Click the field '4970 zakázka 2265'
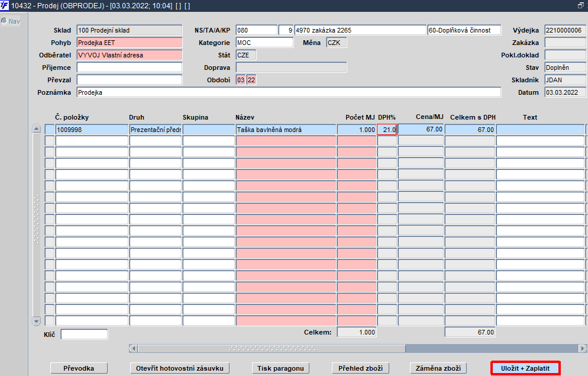The image size is (588, 376). pyautogui.click(x=360, y=30)
